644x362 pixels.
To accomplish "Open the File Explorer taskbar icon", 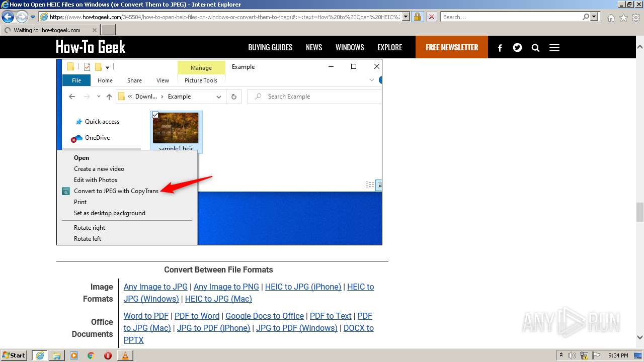I will coord(57,355).
